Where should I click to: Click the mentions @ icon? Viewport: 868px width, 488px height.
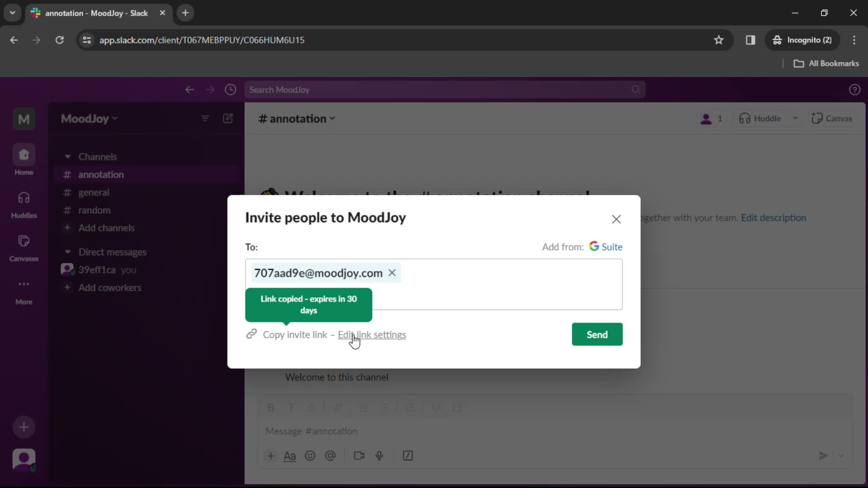[x=330, y=456]
